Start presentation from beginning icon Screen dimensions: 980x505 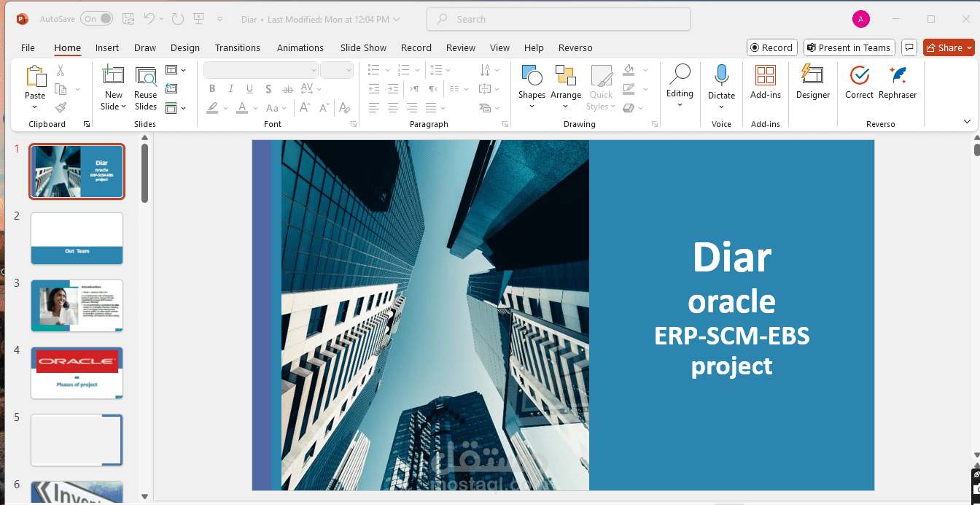[x=199, y=19]
